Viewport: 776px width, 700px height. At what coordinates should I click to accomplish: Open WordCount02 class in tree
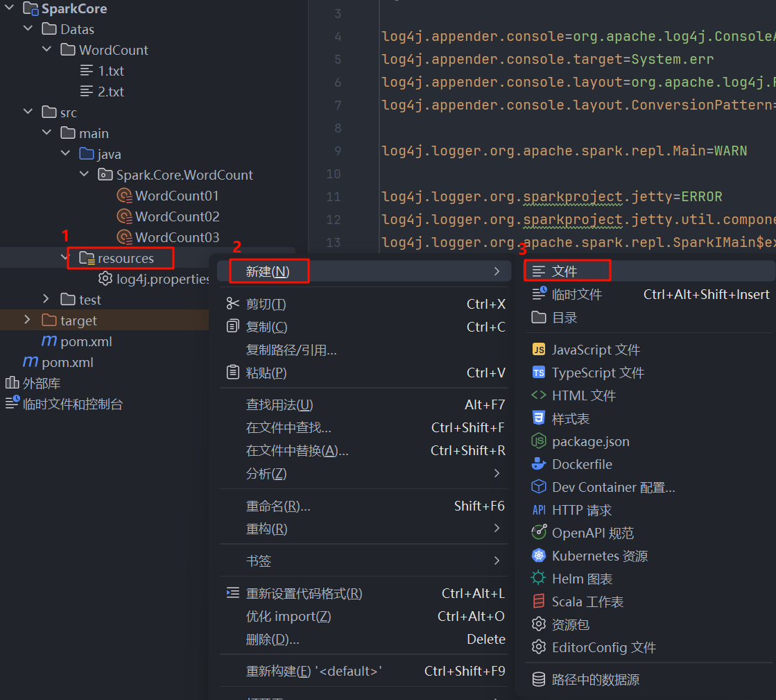(177, 216)
